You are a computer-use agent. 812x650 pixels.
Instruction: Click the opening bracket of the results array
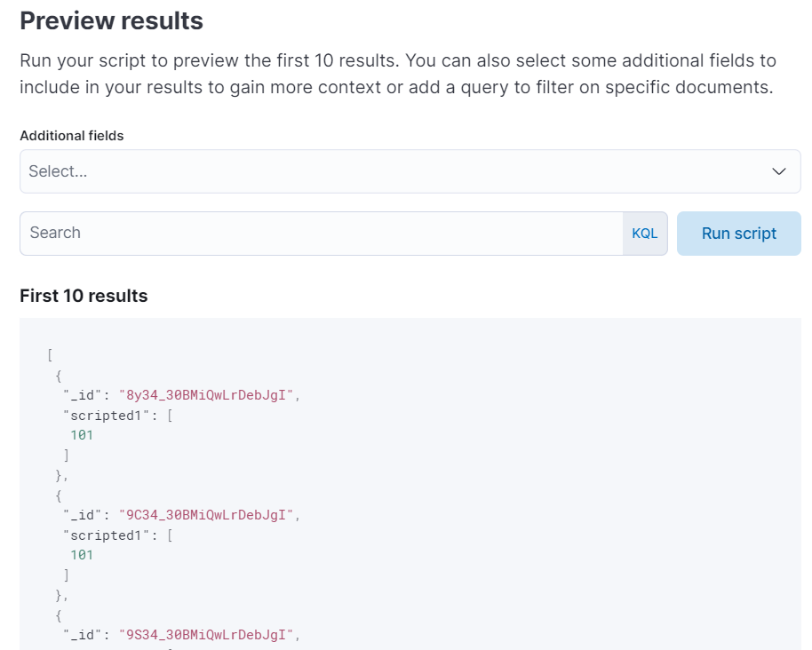tap(51, 355)
